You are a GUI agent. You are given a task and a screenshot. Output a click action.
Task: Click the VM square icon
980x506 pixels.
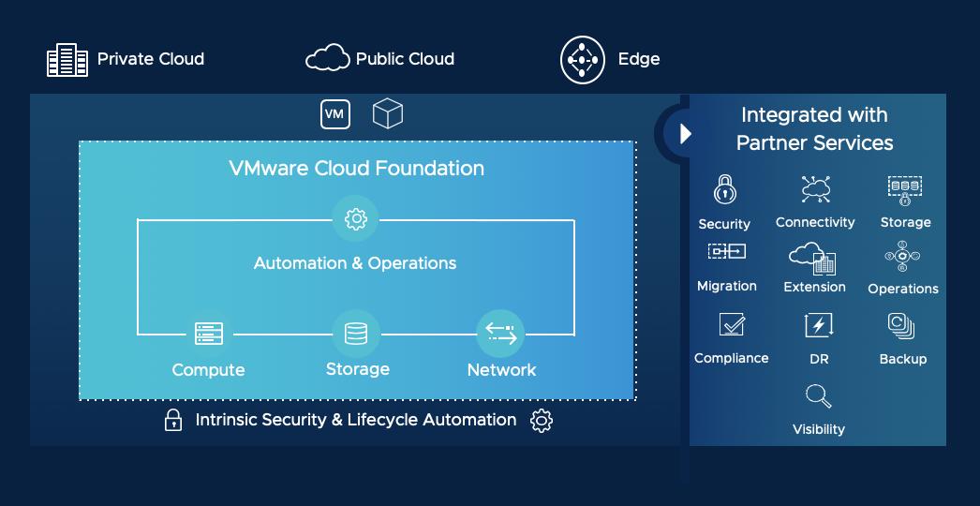[x=335, y=114]
